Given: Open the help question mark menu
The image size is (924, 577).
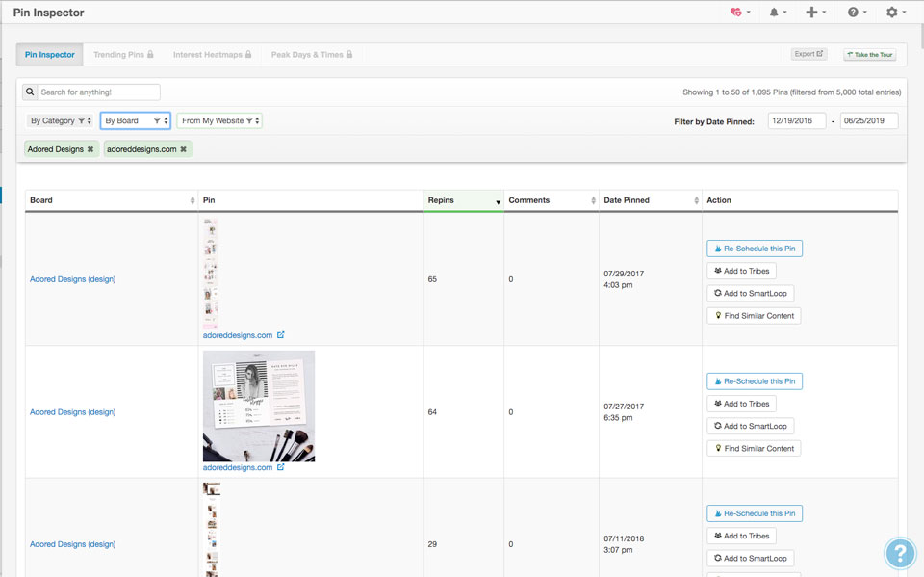Looking at the screenshot, I should (855, 13).
